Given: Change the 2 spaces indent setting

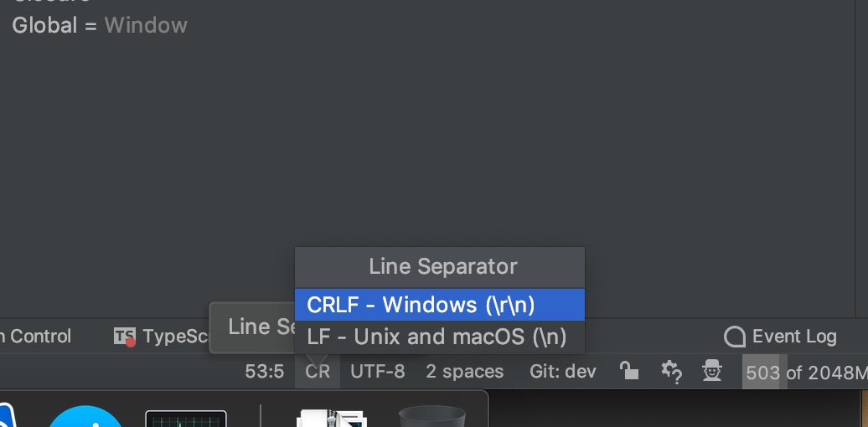Looking at the screenshot, I should click(x=464, y=372).
